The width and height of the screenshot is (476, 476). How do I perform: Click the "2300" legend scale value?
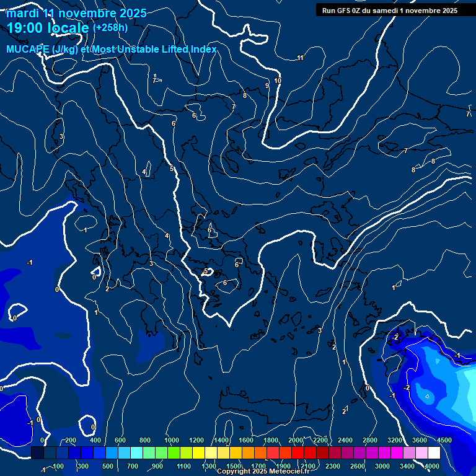(333, 466)
